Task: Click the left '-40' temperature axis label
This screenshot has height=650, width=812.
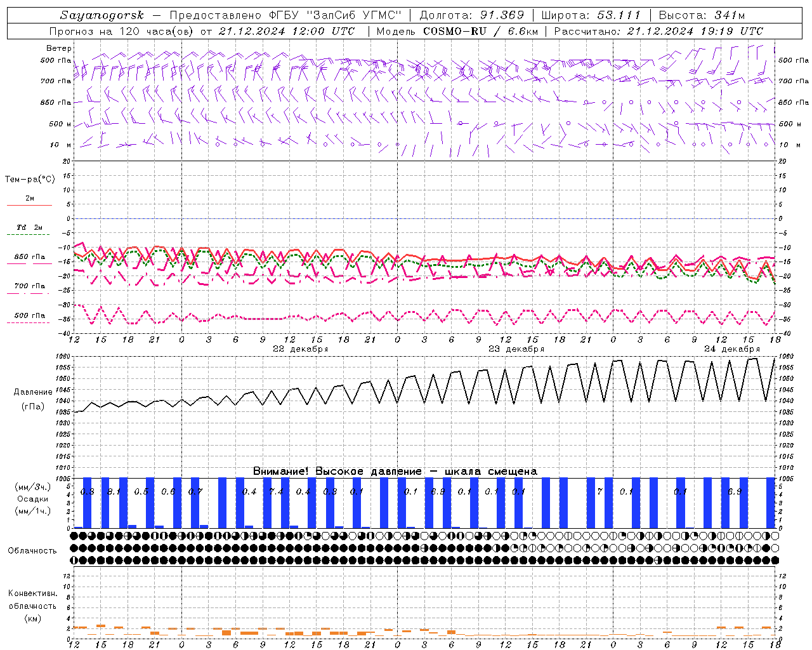Action: pos(65,333)
